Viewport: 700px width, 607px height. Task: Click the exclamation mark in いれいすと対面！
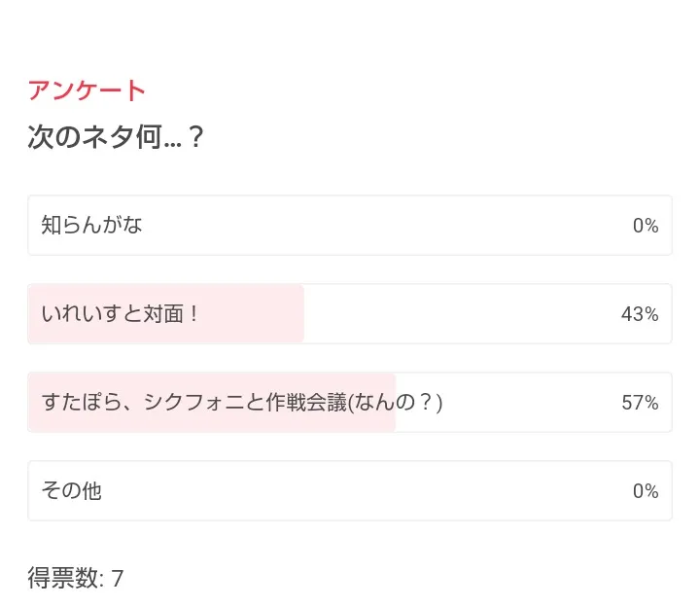(x=192, y=314)
